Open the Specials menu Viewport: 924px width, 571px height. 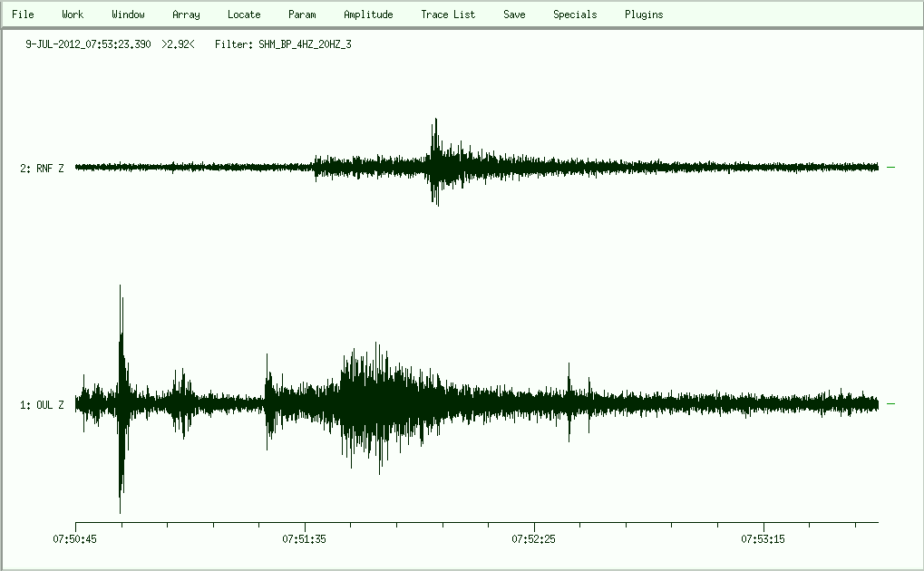pyautogui.click(x=575, y=15)
